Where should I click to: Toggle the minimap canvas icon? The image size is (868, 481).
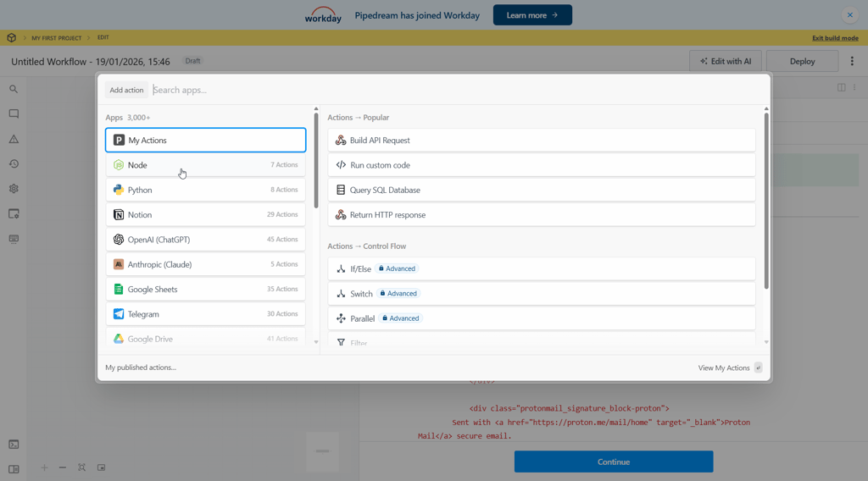click(102, 467)
